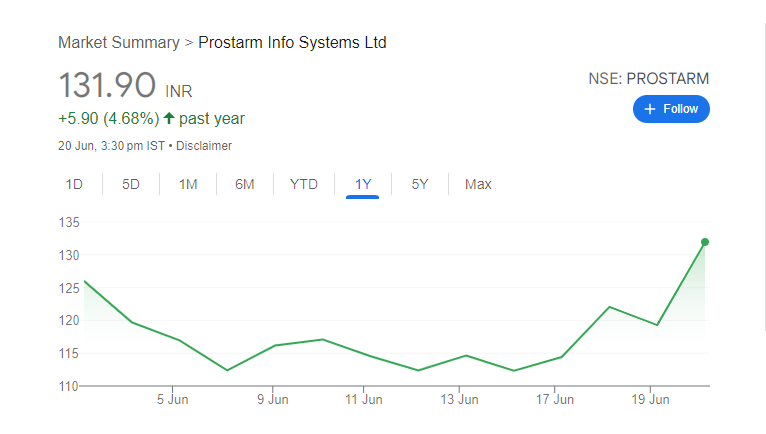Switch chart to 1D range
The width and height of the screenshot is (766, 434).
pos(74,184)
